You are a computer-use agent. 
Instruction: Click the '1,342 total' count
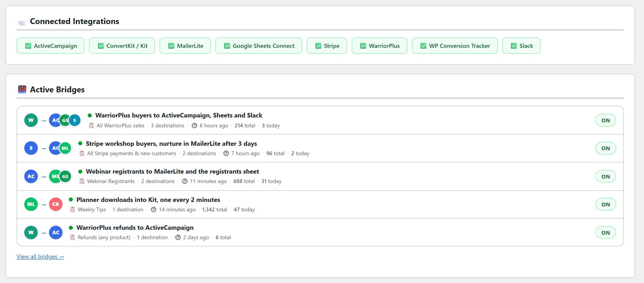point(215,209)
